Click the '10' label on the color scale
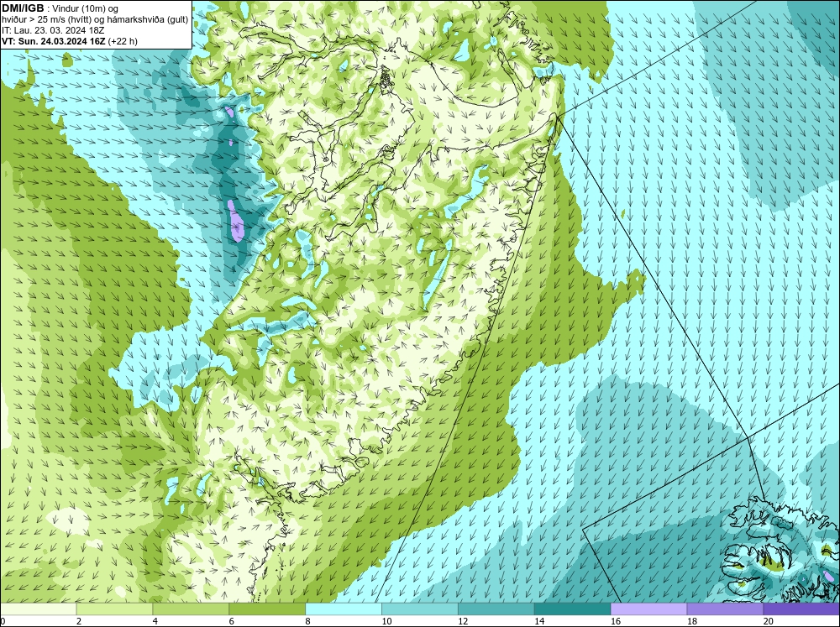Screen dimensions: 840x627 [x=386, y=621]
